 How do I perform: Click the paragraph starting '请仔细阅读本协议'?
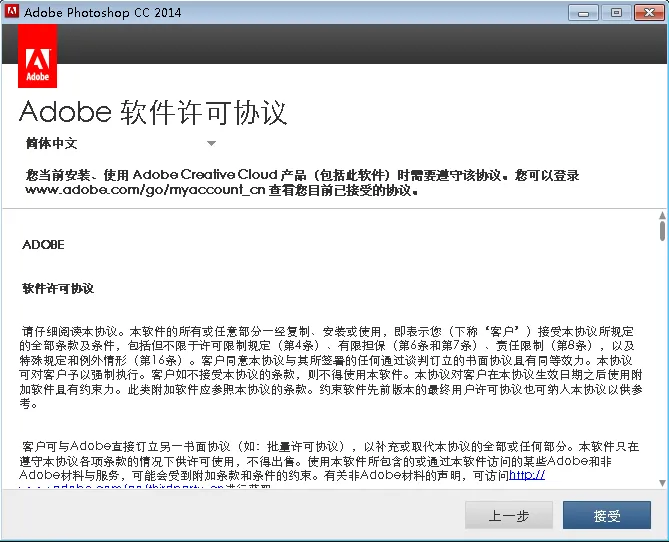pyautogui.click(x=331, y=367)
